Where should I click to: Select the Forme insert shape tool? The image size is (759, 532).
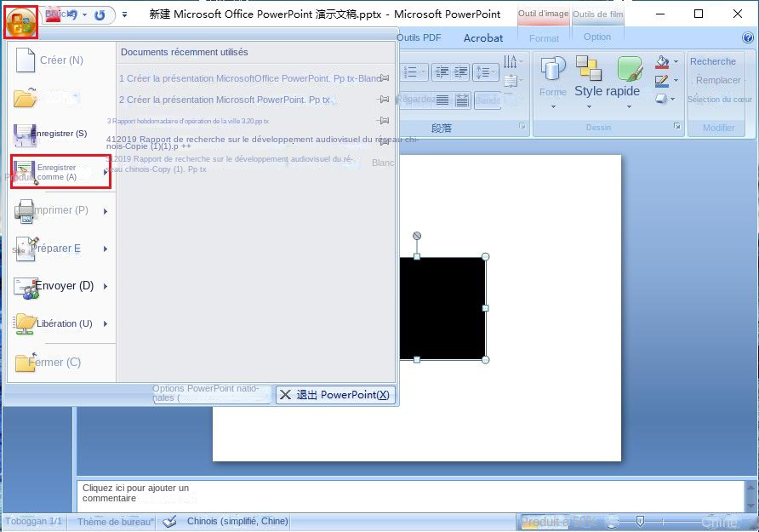pos(554,74)
